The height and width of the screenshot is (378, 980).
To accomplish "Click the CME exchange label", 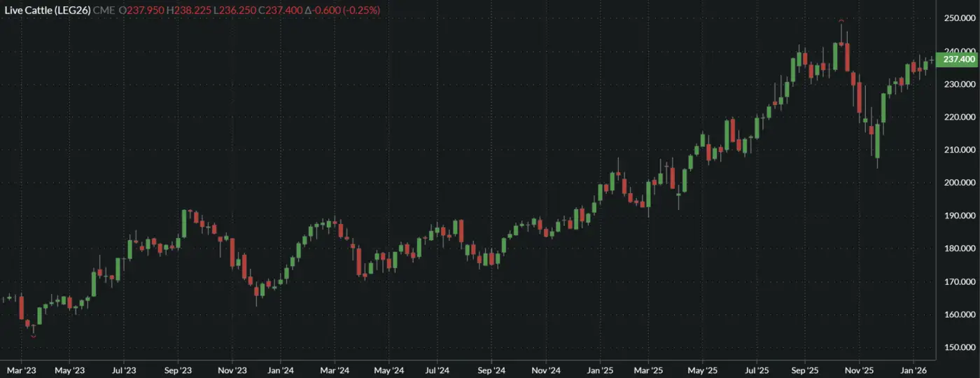I will pos(104,11).
